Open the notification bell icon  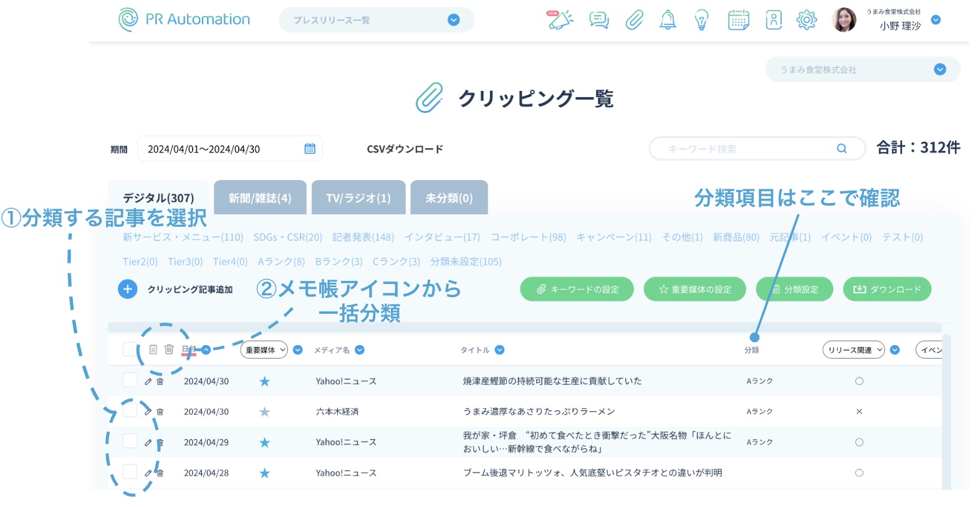(x=668, y=20)
